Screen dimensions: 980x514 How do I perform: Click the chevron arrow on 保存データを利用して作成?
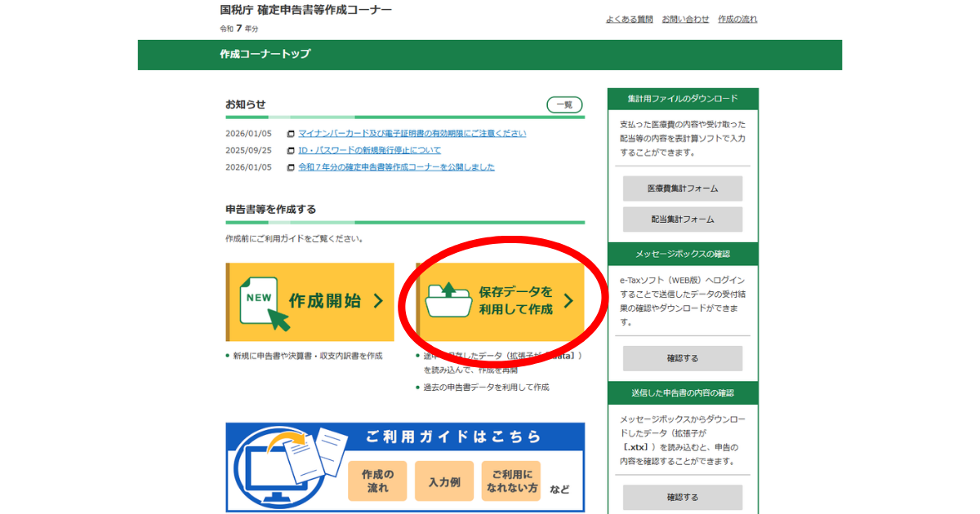pyautogui.click(x=568, y=301)
